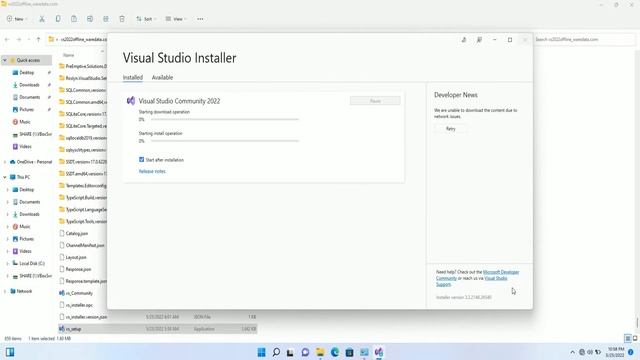640x360 pixels.
Task: Click the Cut icon in Explorer toolbar
Action: [x=42, y=19]
